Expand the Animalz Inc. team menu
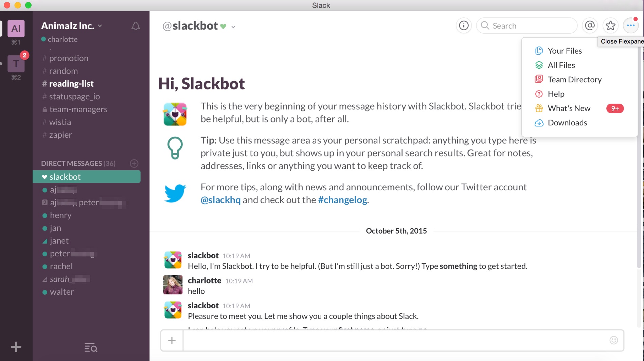The width and height of the screenshot is (644, 361). coord(72,26)
